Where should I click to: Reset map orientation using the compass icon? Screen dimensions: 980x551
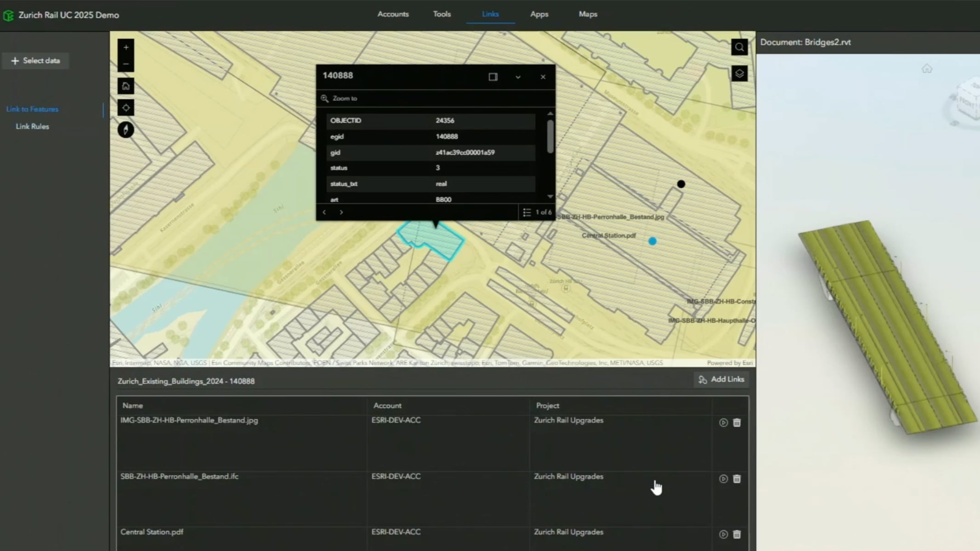pyautogui.click(x=126, y=130)
